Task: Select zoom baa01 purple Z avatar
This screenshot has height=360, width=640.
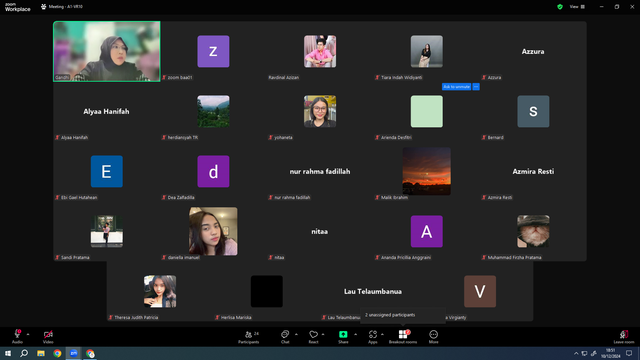Action: click(213, 51)
